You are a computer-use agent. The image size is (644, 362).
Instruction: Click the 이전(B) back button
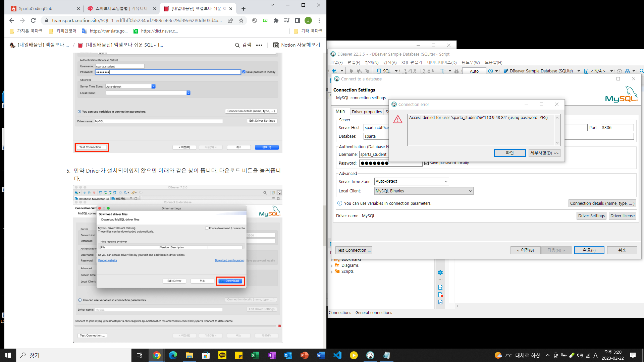[x=526, y=250]
